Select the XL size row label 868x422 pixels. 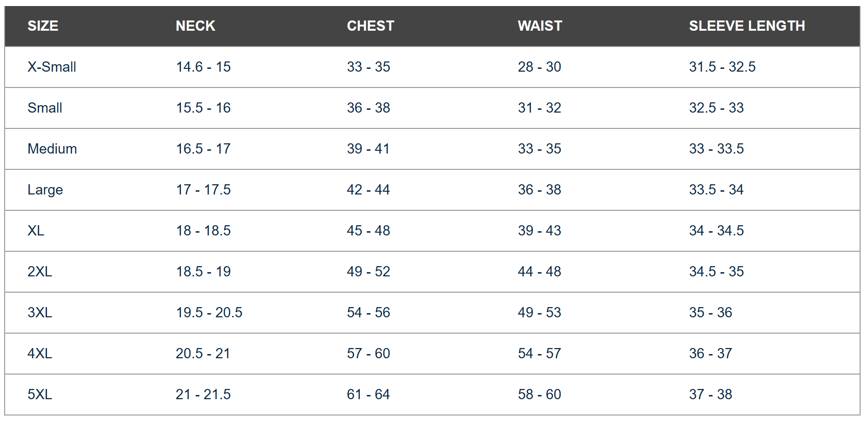(36, 231)
